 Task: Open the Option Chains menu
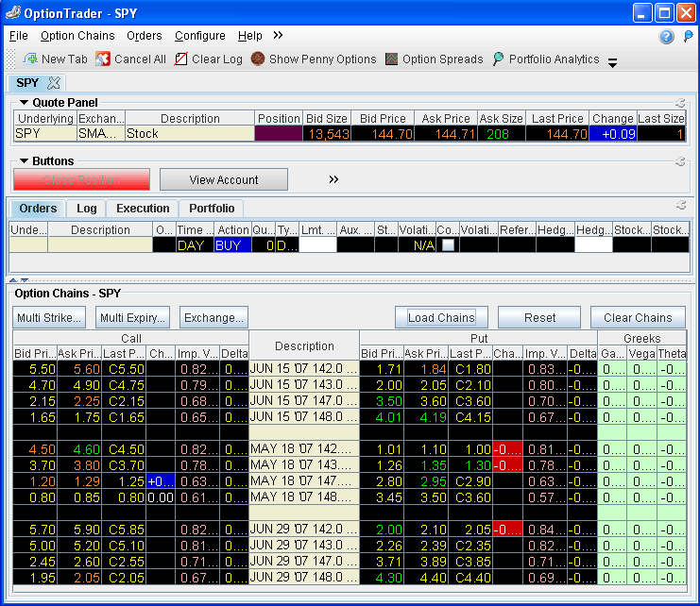77,36
